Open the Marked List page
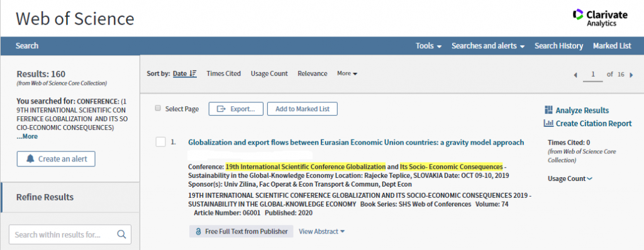The height and width of the screenshot is (250, 644). [612, 46]
